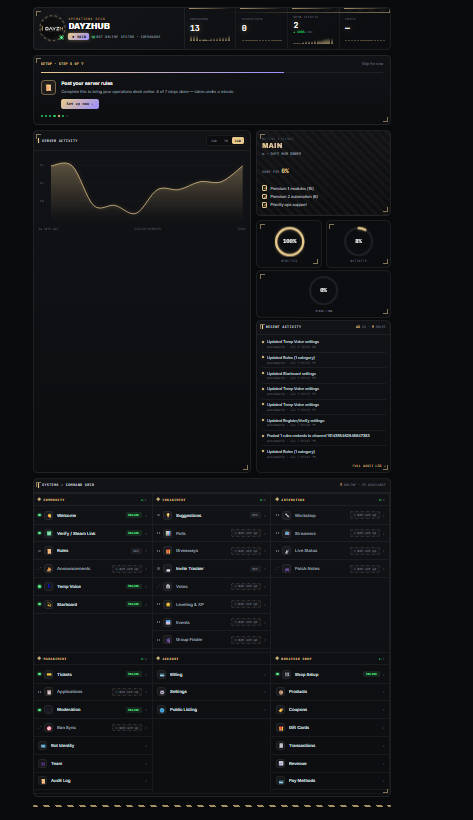Click the 100% ring gauge
Screen dimensions: 473x820
[x=289, y=241]
